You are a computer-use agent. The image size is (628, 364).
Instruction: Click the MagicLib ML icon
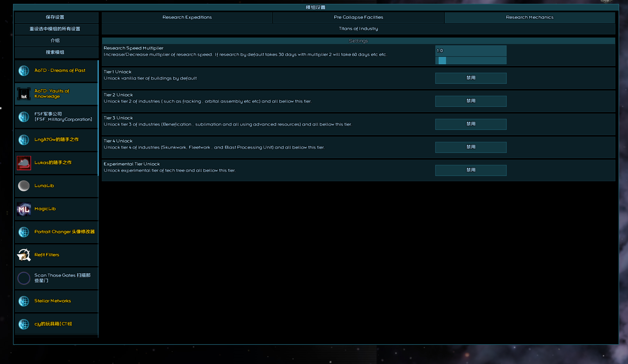(24, 209)
